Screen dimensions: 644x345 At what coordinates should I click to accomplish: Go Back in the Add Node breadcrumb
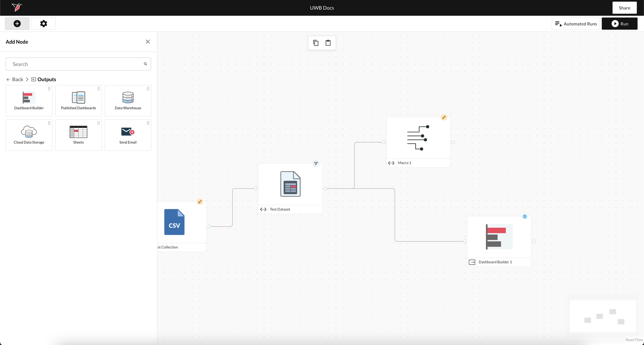pos(15,79)
